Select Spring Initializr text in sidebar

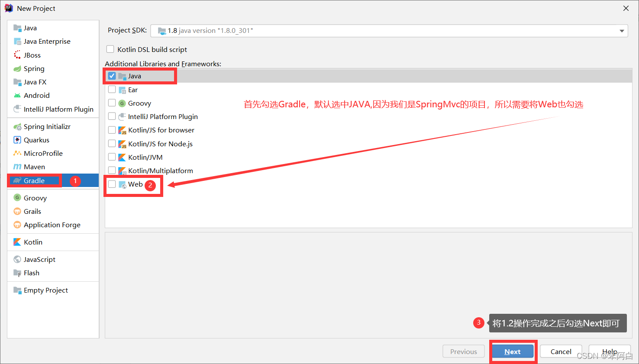click(x=47, y=127)
